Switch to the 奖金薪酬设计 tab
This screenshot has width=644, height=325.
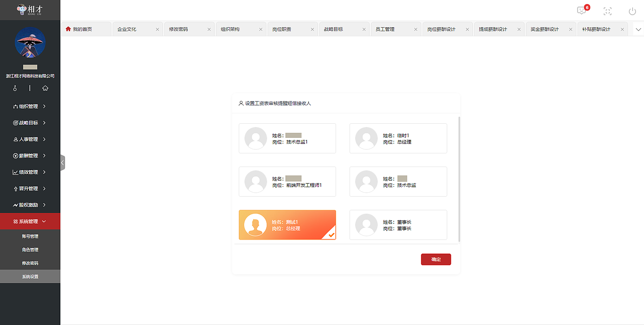pos(551,29)
